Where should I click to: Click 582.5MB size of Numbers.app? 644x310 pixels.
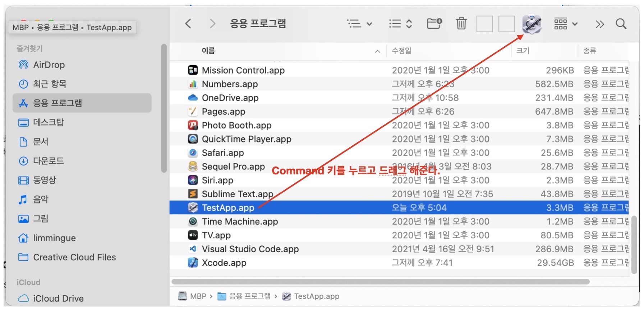(554, 84)
